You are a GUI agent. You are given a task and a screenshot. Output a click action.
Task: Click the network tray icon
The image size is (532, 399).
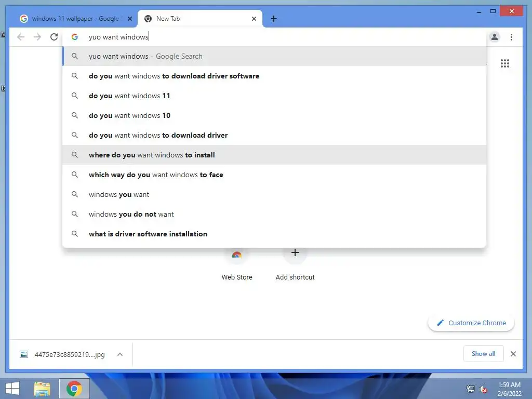tap(471, 389)
